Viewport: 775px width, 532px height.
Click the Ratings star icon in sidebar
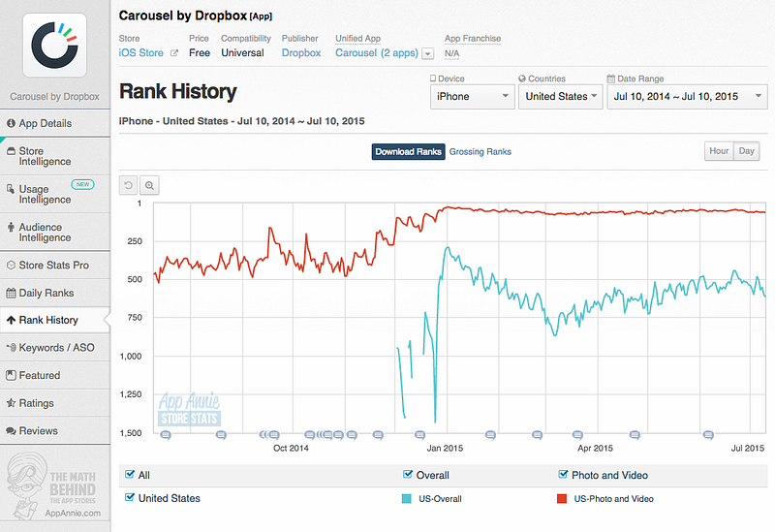click(x=11, y=402)
